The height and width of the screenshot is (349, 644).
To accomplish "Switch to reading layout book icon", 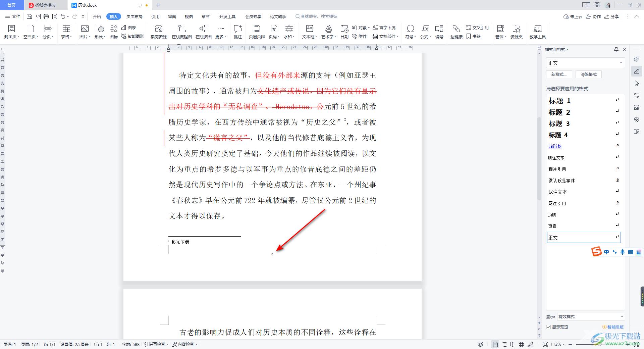I will [x=513, y=344].
